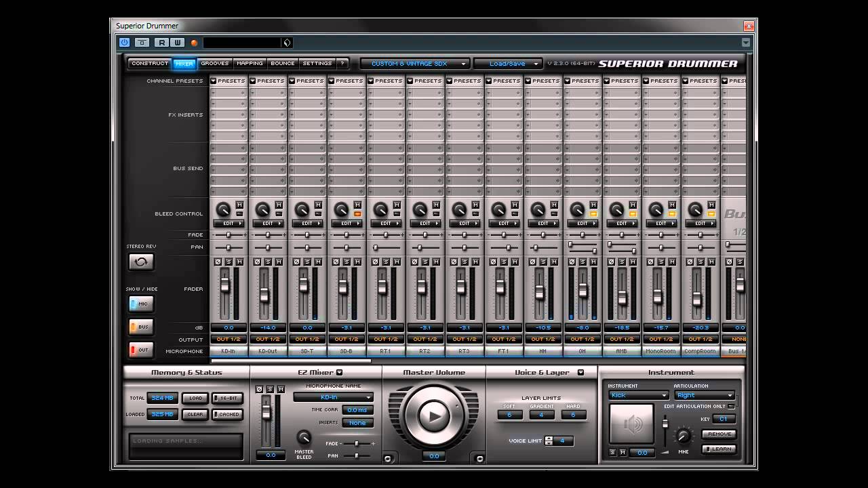Image resolution: width=868 pixels, height=488 pixels.
Task: Click the orange record dot in host toolbar
Action: click(194, 43)
